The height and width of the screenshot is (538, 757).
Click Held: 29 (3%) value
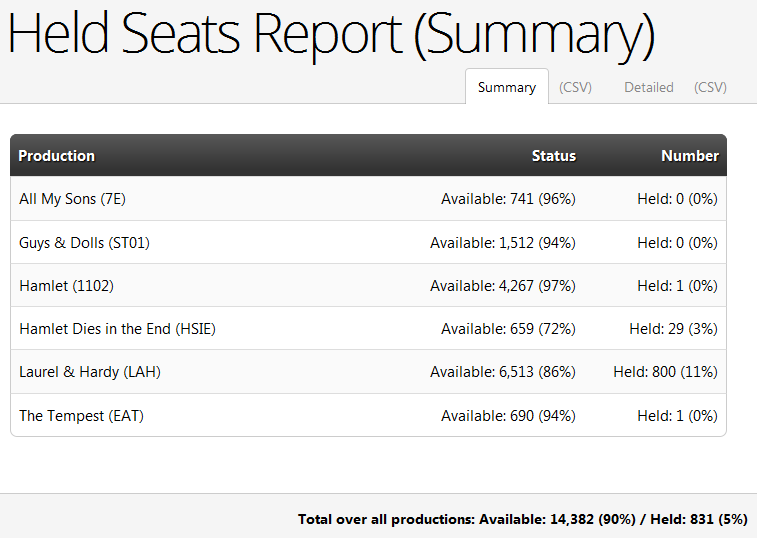[x=673, y=329]
